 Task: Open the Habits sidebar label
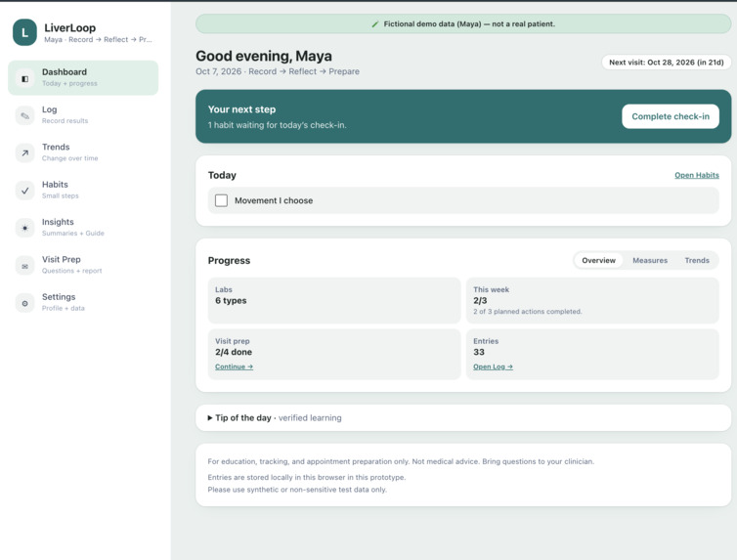(x=55, y=185)
